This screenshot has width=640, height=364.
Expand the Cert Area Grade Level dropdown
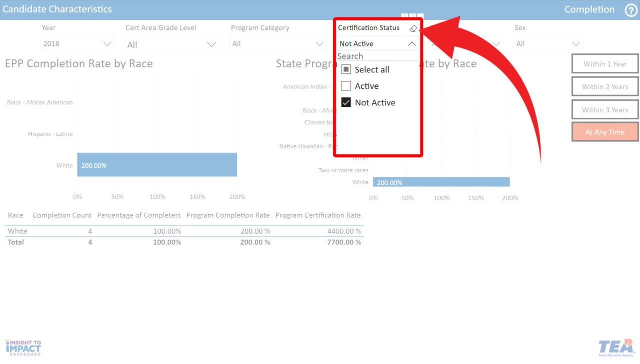pyautogui.click(x=171, y=45)
